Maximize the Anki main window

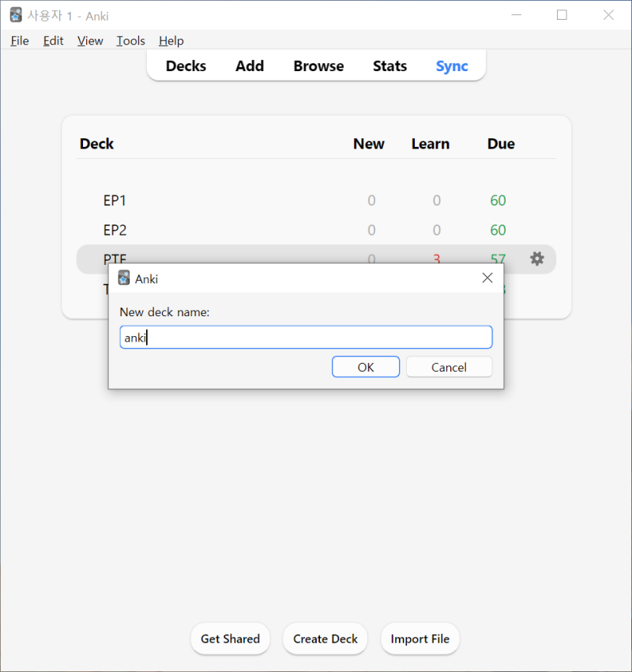(x=562, y=15)
